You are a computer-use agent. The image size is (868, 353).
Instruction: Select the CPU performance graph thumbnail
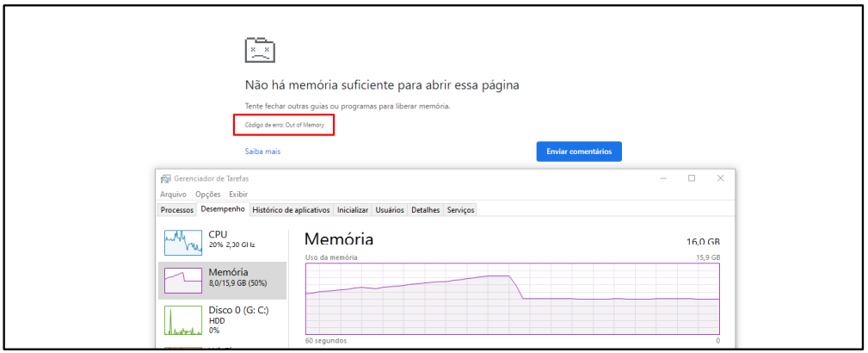tap(183, 242)
